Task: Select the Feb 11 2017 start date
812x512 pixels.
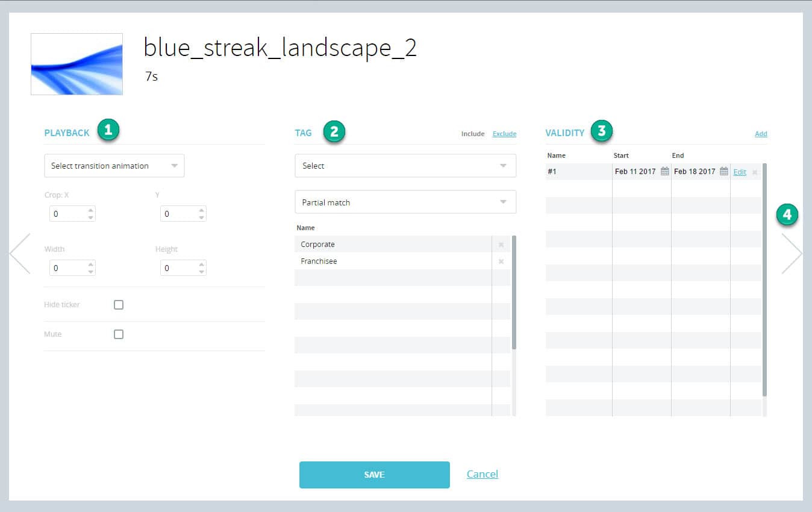Action: 636,172
